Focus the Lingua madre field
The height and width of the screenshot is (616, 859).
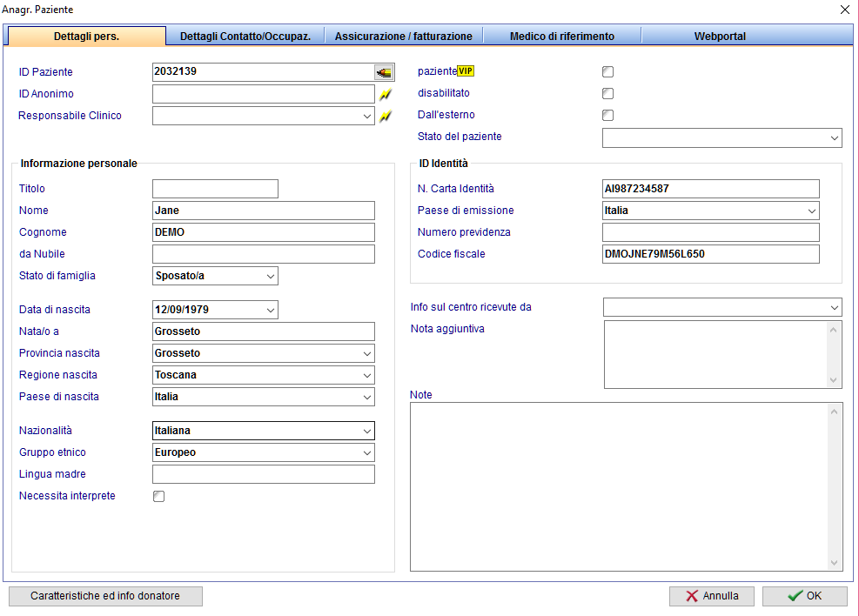(x=264, y=474)
